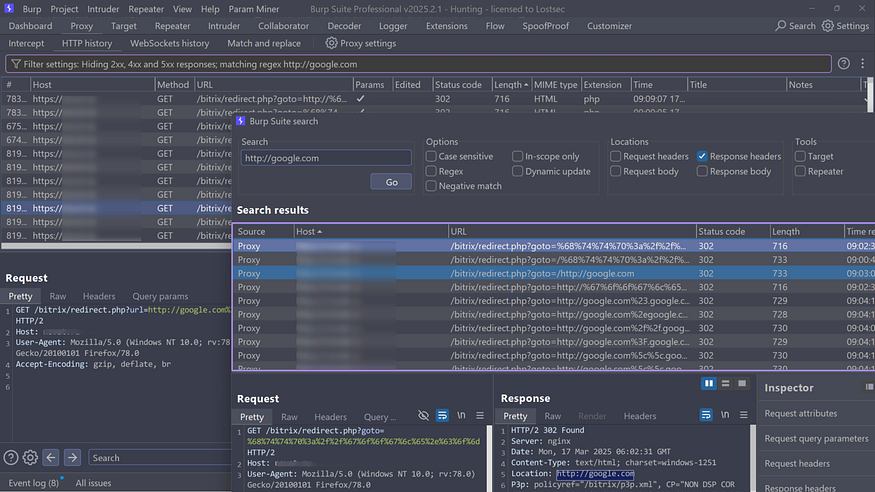The width and height of the screenshot is (875, 492).
Task: Sort history by Length column header
Action: tap(511, 85)
